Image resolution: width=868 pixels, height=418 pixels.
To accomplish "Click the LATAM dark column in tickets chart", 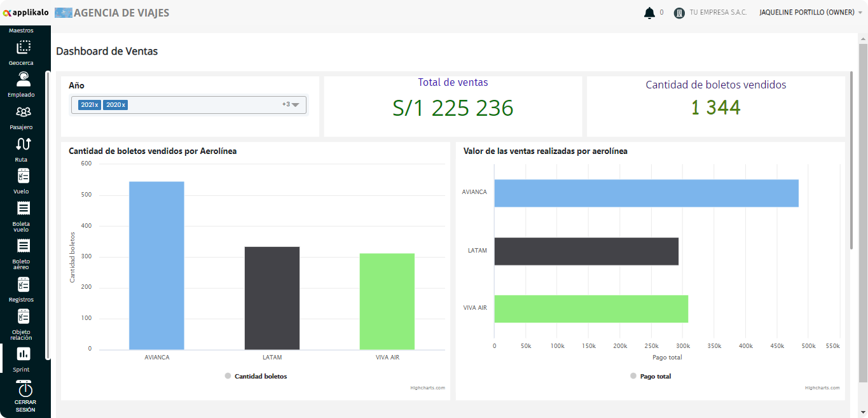I will pos(272,298).
